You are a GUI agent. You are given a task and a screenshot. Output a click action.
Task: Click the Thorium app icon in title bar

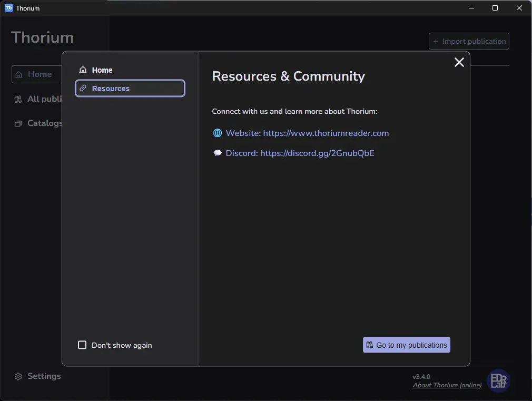tap(9, 8)
